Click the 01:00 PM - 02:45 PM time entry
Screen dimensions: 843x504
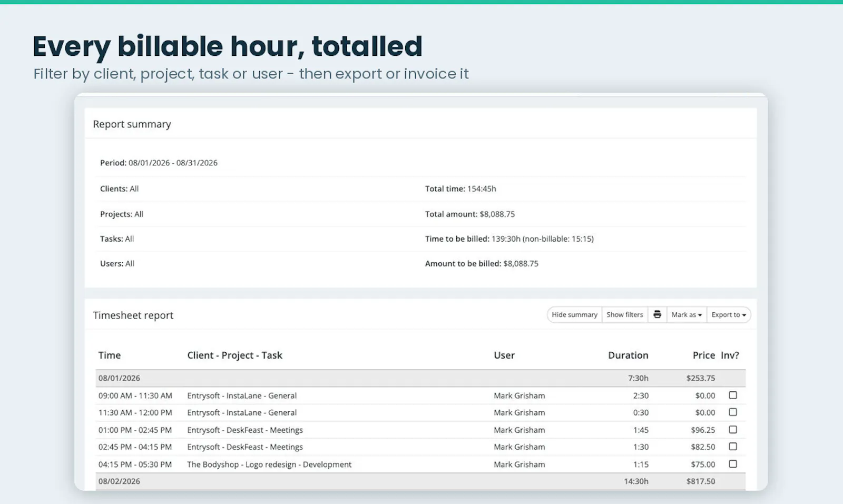[x=135, y=430]
